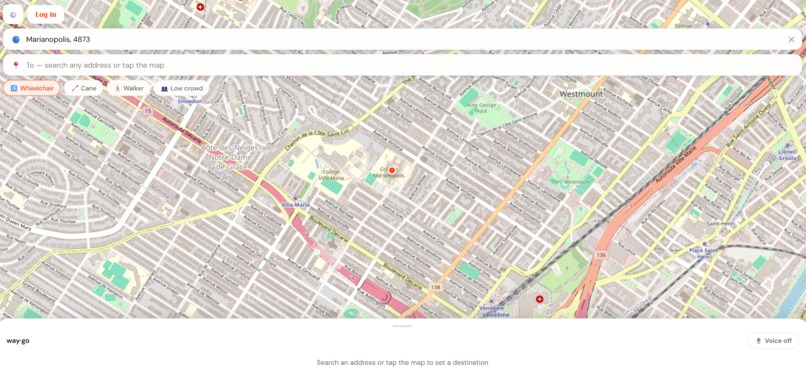
Task: Click the Log in button
Action: coord(46,14)
